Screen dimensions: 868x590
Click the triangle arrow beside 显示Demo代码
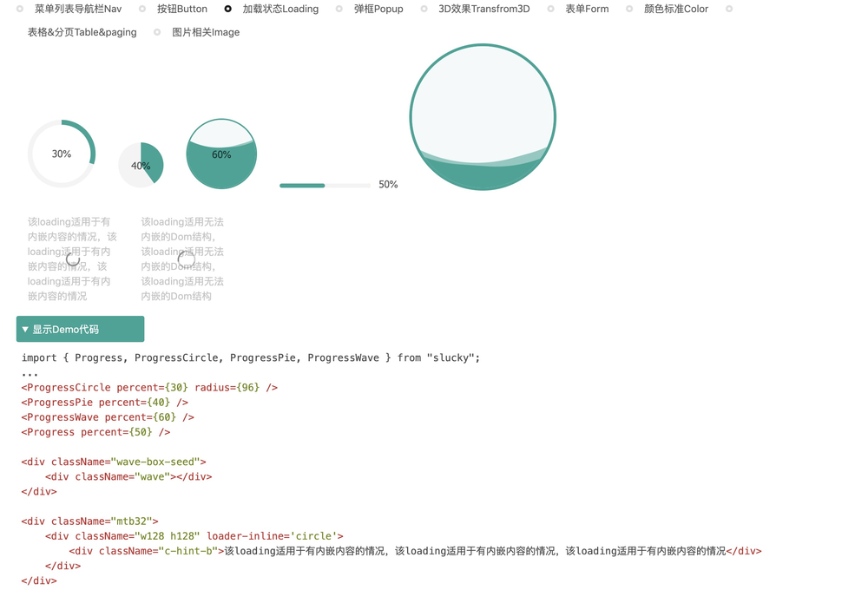pyautogui.click(x=25, y=330)
